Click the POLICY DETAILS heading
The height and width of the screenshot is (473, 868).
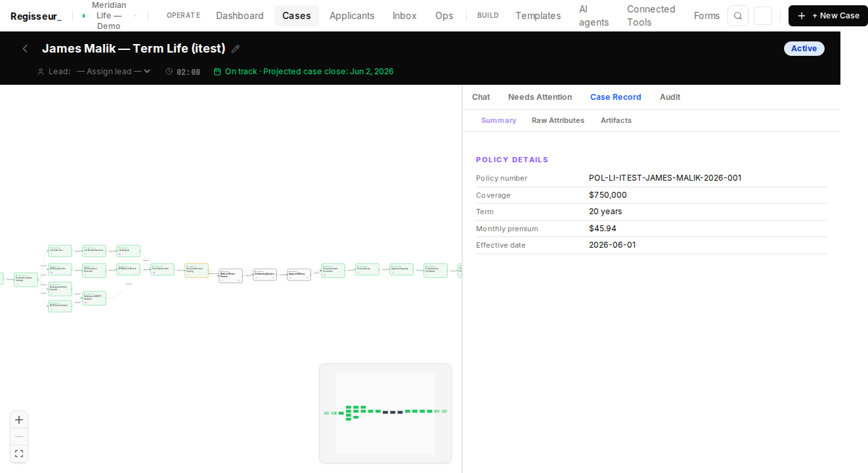click(x=512, y=160)
